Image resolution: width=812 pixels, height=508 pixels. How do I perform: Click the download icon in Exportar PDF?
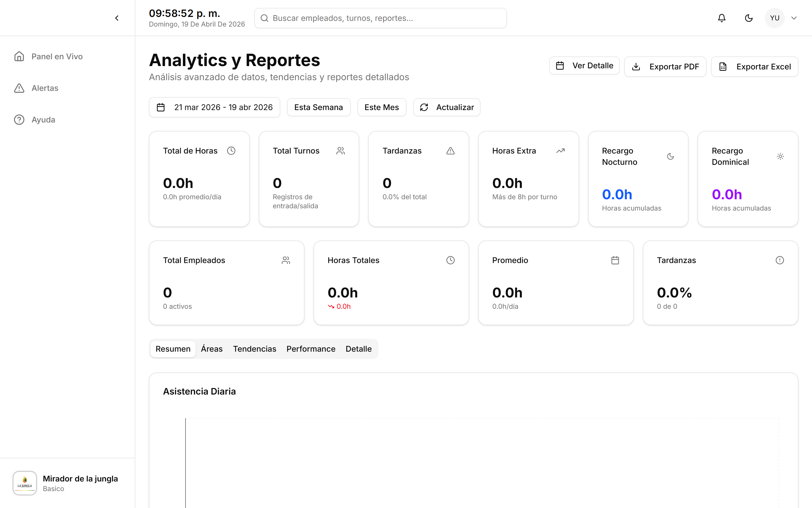pyautogui.click(x=636, y=67)
